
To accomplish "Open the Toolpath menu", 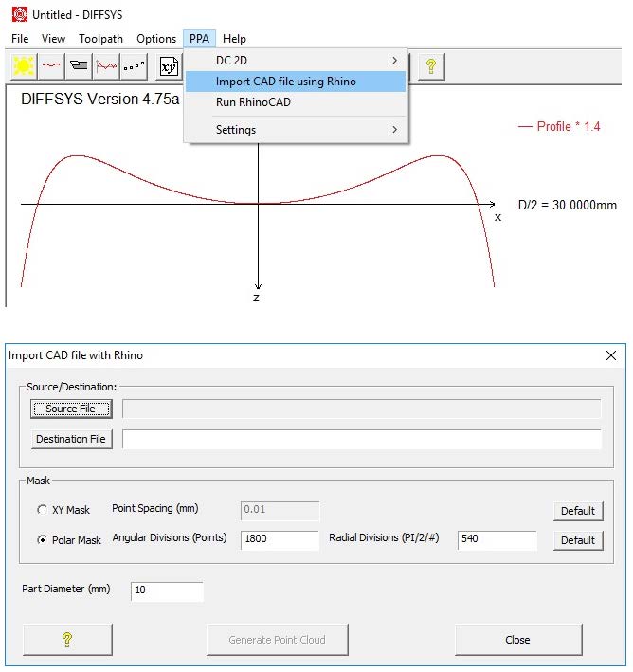I will click(100, 39).
